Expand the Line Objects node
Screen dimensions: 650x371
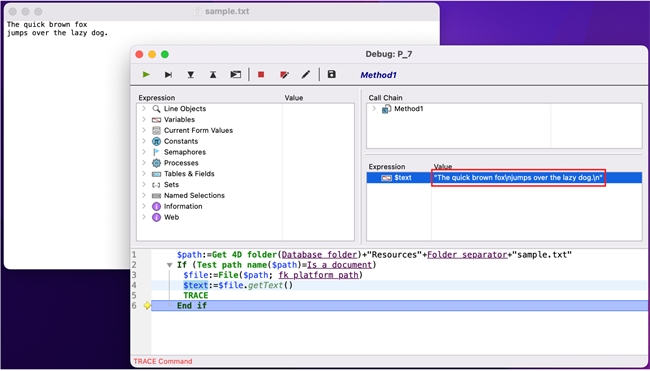(x=144, y=109)
